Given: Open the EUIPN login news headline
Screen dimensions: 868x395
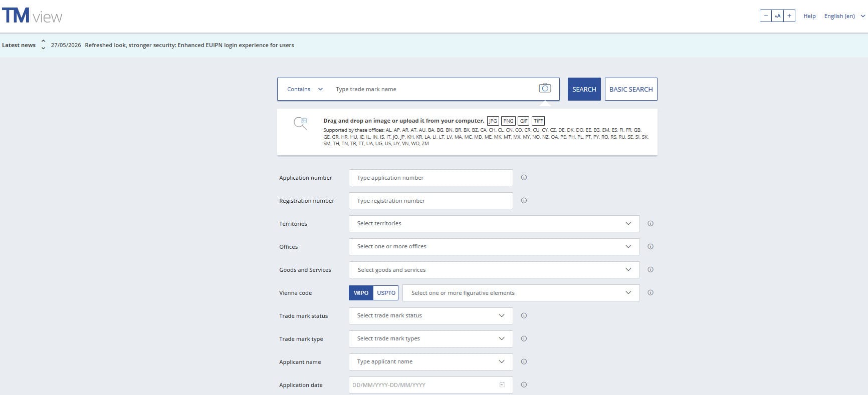Looking at the screenshot, I should click(189, 45).
